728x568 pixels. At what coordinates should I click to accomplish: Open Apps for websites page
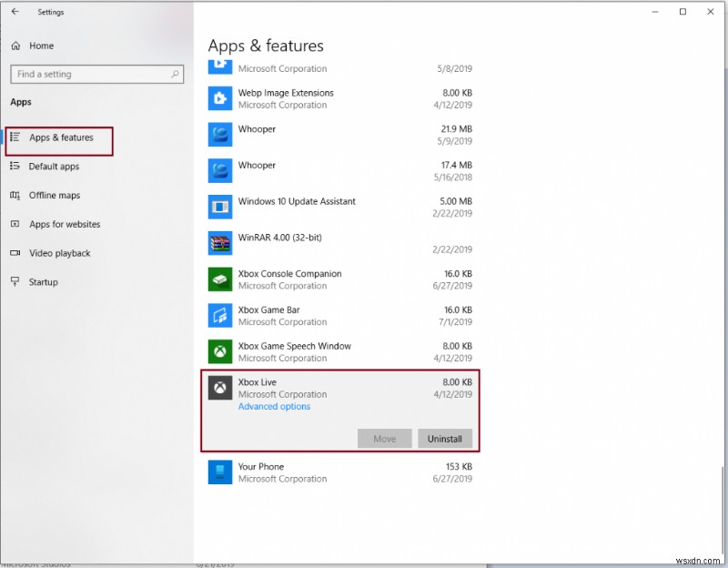65,224
